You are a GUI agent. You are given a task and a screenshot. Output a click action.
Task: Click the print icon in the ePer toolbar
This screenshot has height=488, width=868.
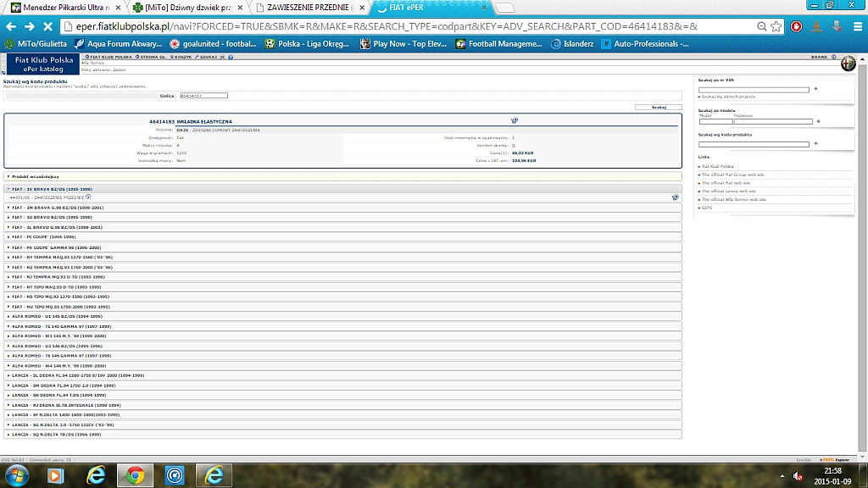[223, 57]
